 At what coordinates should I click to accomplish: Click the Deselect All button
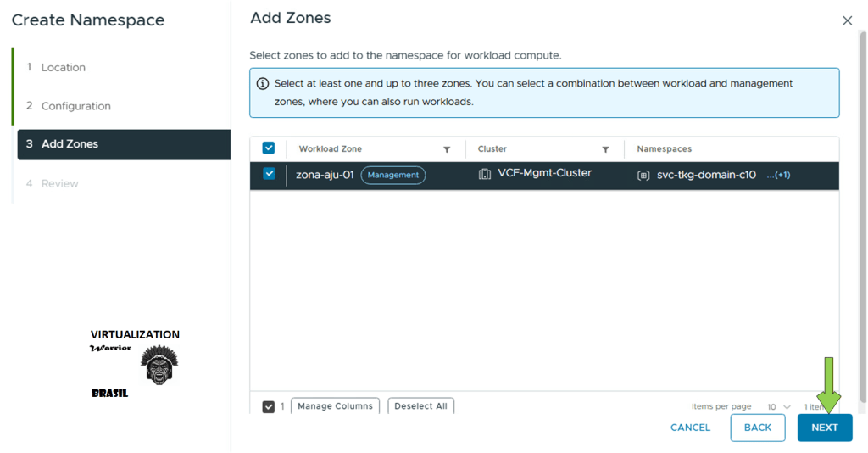[x=420, y=406]
